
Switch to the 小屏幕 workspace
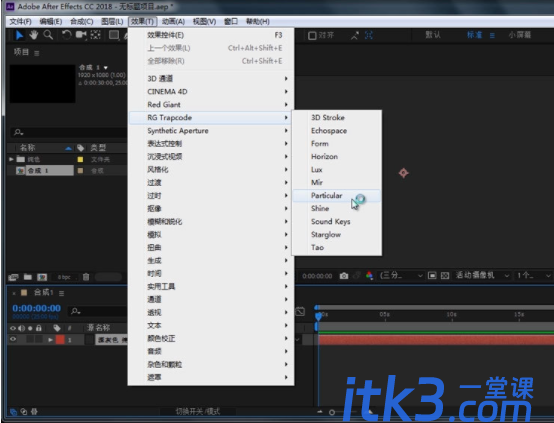pos(519,35)
